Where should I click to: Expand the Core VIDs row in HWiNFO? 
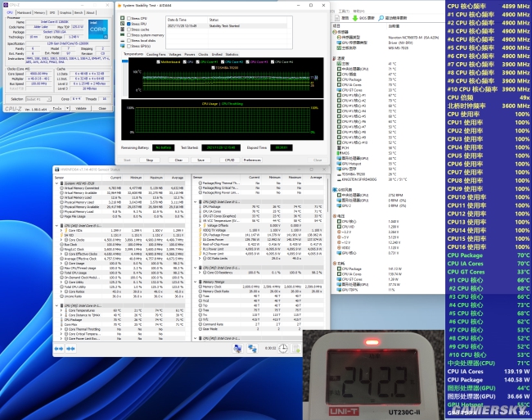tap(61, 230)
